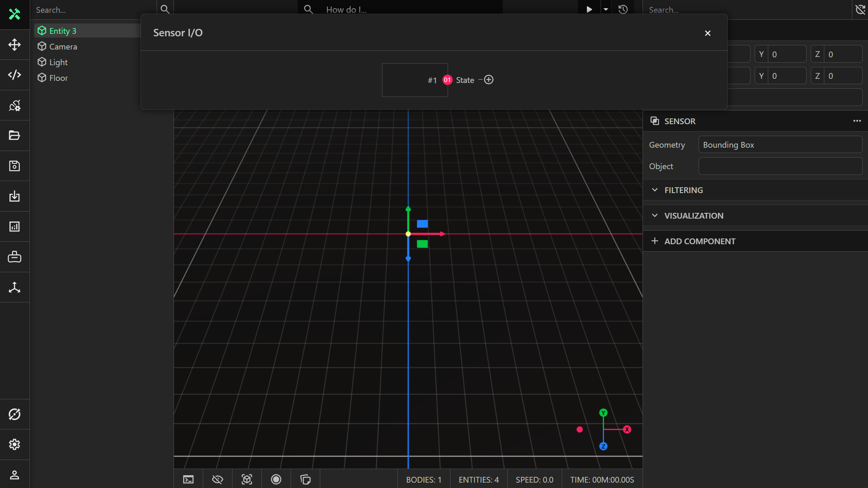Open settings gear icon in sidebar

point(14,444)
